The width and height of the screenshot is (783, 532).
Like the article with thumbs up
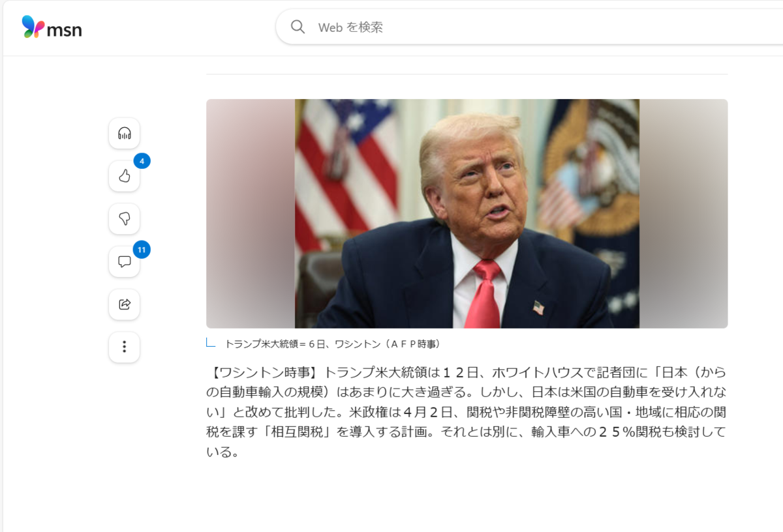(124, 176)
